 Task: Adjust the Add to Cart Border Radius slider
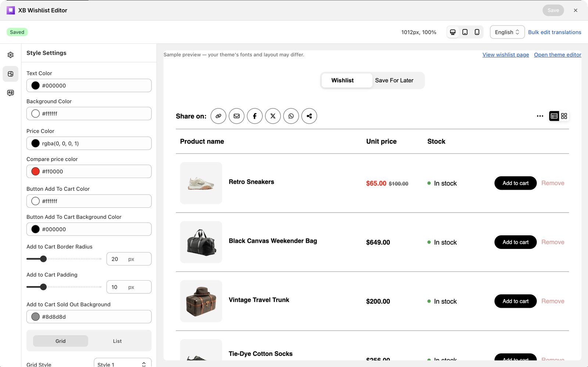[43, 259]
